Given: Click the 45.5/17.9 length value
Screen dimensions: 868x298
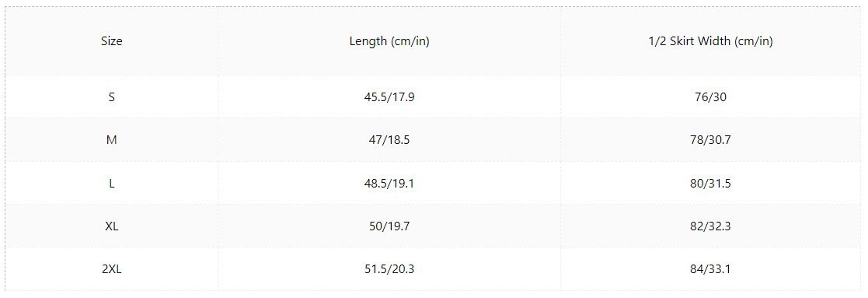Looking at the screenshot, I should 389,97.
